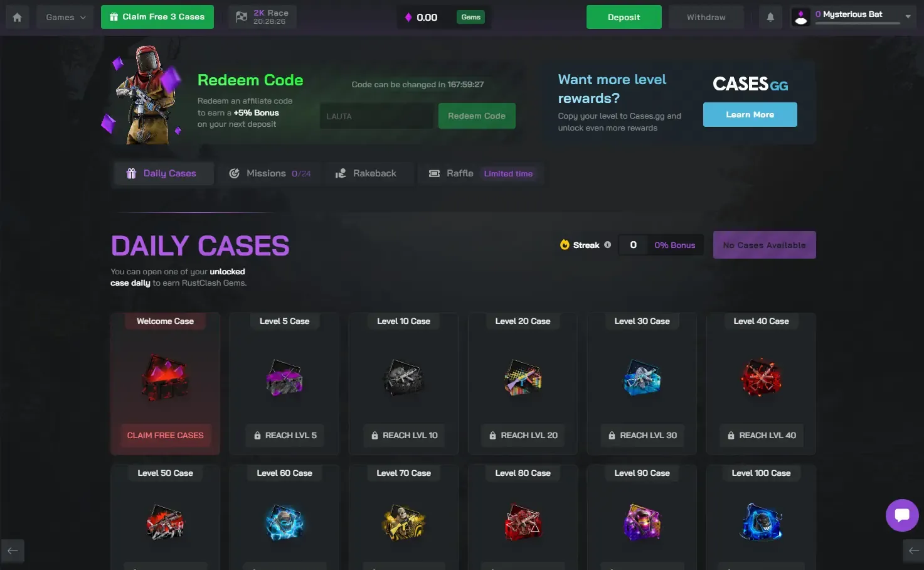The image size is (924, 570).
Task: Click Learn More about Cases.gg
Action: coord(750,114)
